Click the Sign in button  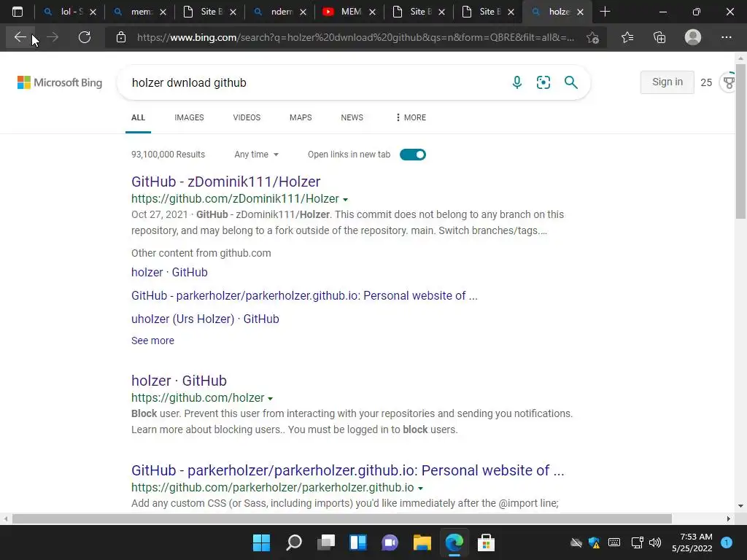(667, 82)
